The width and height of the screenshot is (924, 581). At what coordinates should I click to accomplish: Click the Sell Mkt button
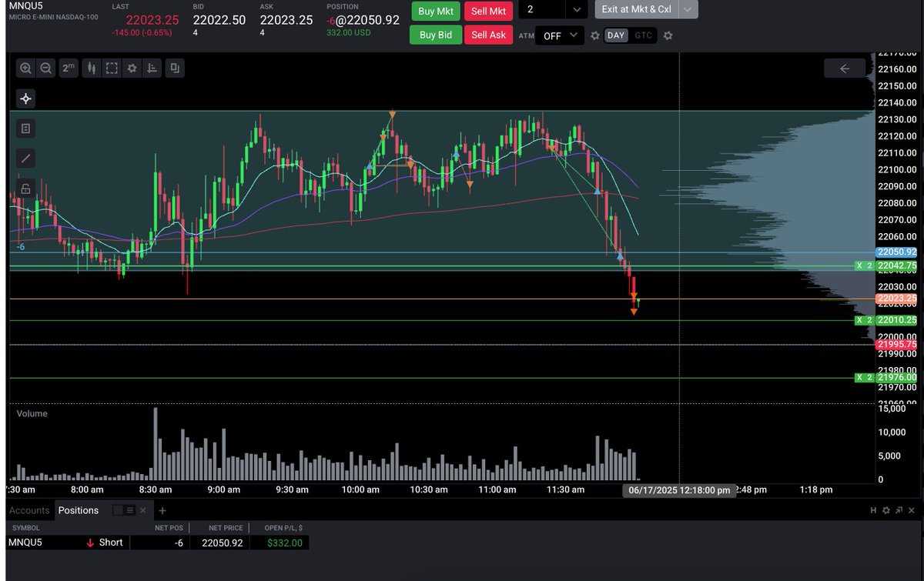[x=488, y=11]
